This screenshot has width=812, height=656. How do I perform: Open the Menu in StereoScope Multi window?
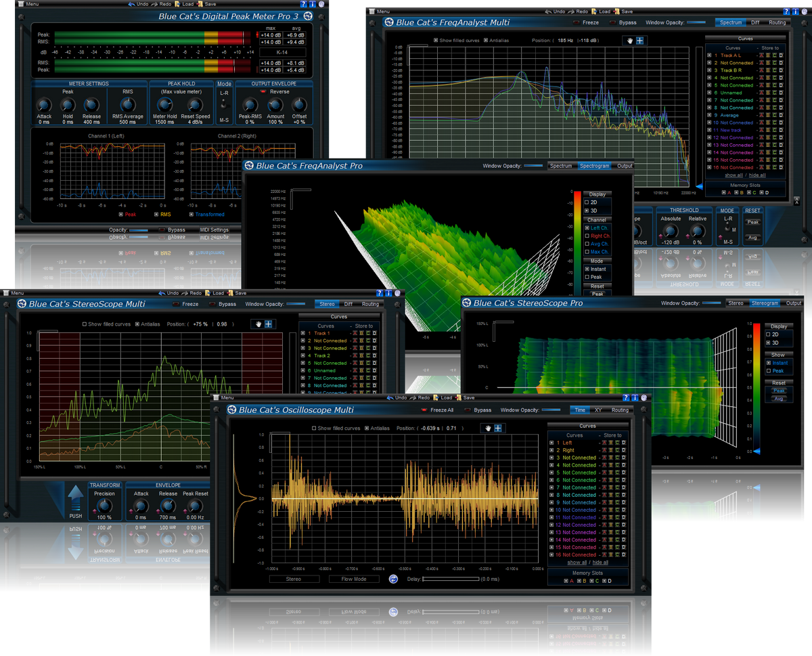point(14,293)
